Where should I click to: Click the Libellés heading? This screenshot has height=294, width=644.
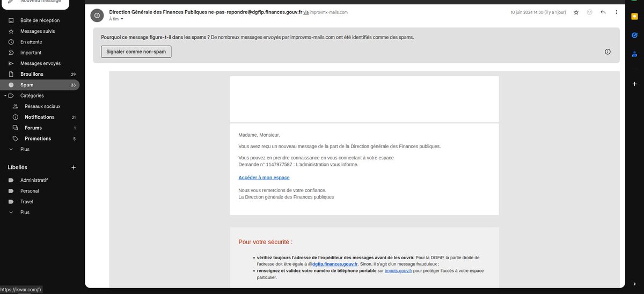pyautogui.click(x=18, y=167)
